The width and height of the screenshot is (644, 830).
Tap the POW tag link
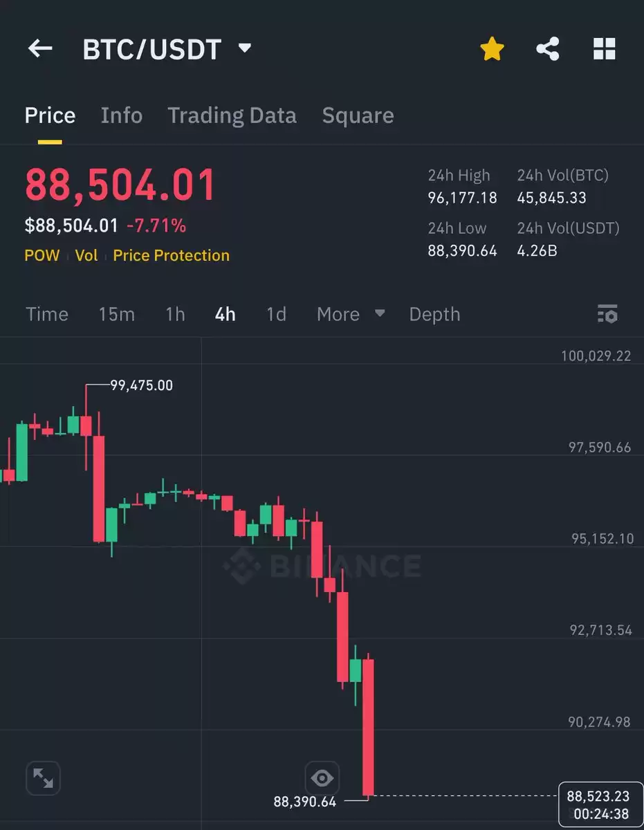coord(42,255)
